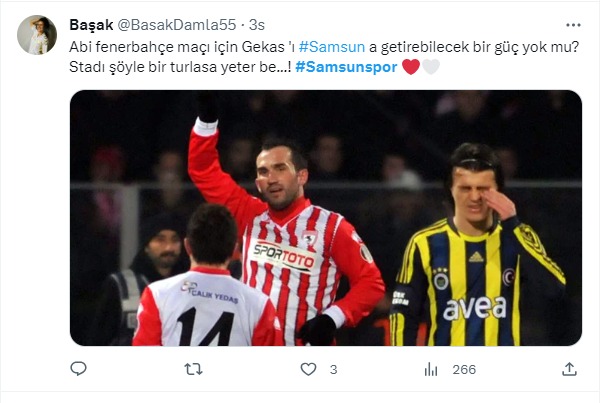The height and width of the screenshot is (403, 607).
Task: Click the like count number 3
Action: 333,370
